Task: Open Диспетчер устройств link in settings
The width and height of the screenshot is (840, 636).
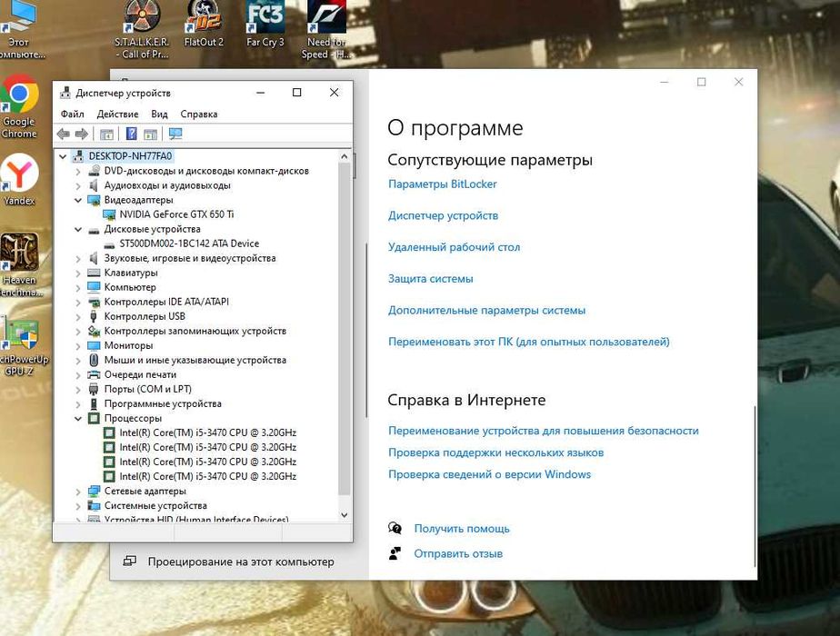Action: pyautogui.click(x=443, y=215)
